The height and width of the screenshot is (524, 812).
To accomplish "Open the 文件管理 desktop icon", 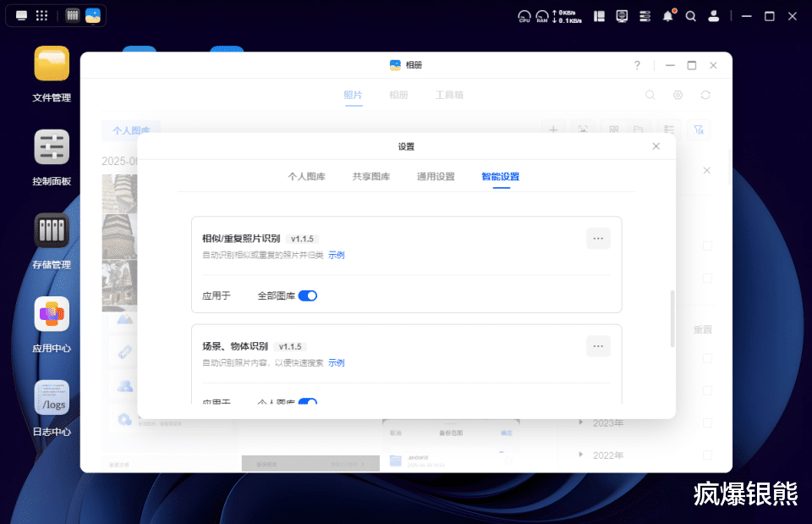I will click(52, 63).
